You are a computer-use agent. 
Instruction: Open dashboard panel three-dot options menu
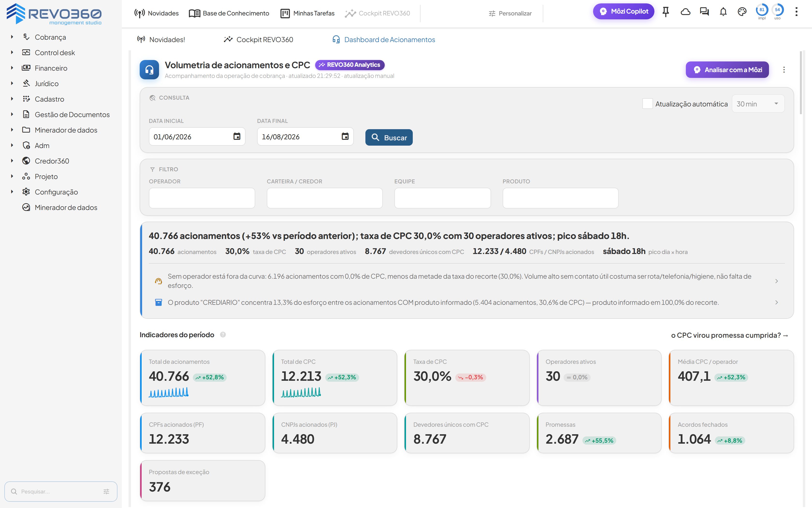784,70
